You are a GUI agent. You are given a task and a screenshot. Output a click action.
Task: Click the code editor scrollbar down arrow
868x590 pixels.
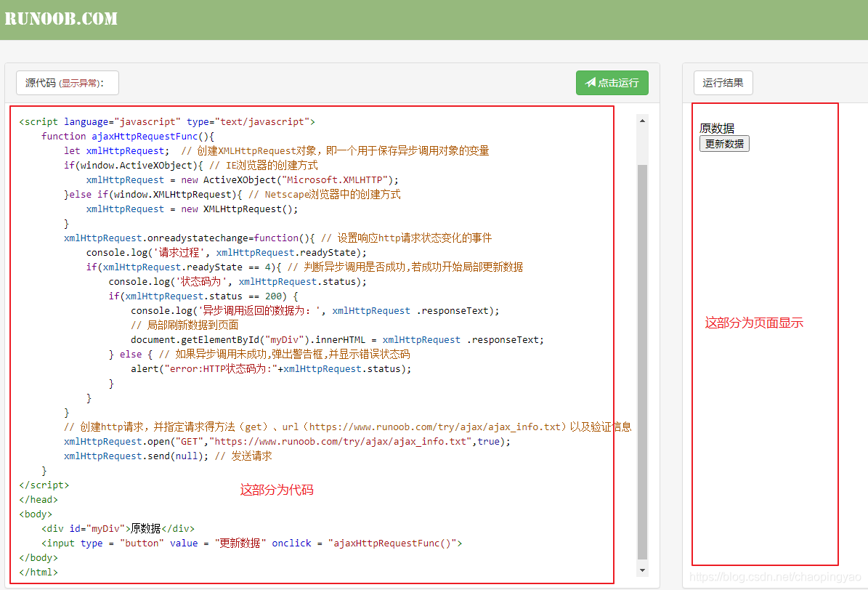point(642,572)
